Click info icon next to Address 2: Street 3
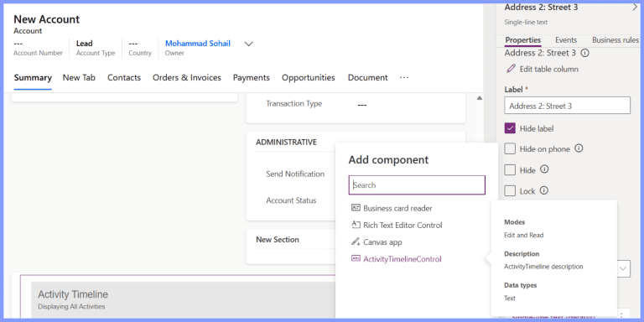The image size is (644, 322). tap(585, 53)
